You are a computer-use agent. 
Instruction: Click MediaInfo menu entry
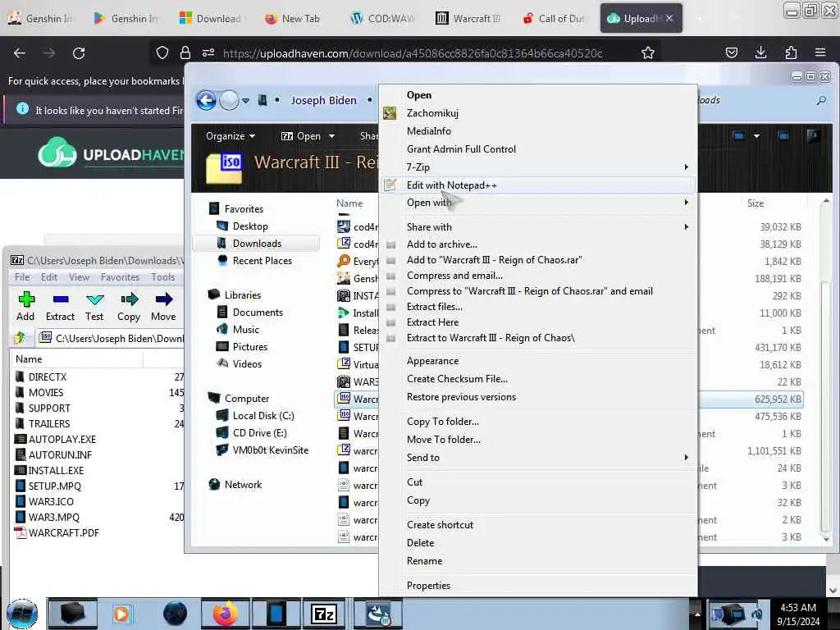tap(537, 130)
